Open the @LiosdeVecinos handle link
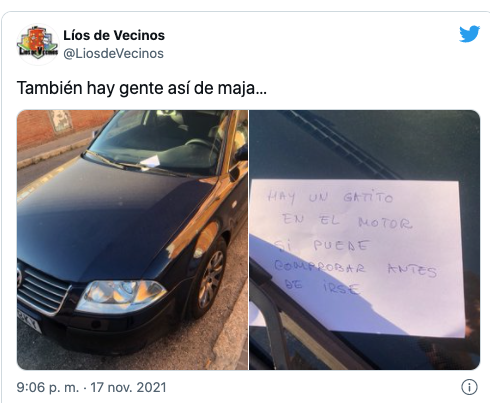 point(113,53)
